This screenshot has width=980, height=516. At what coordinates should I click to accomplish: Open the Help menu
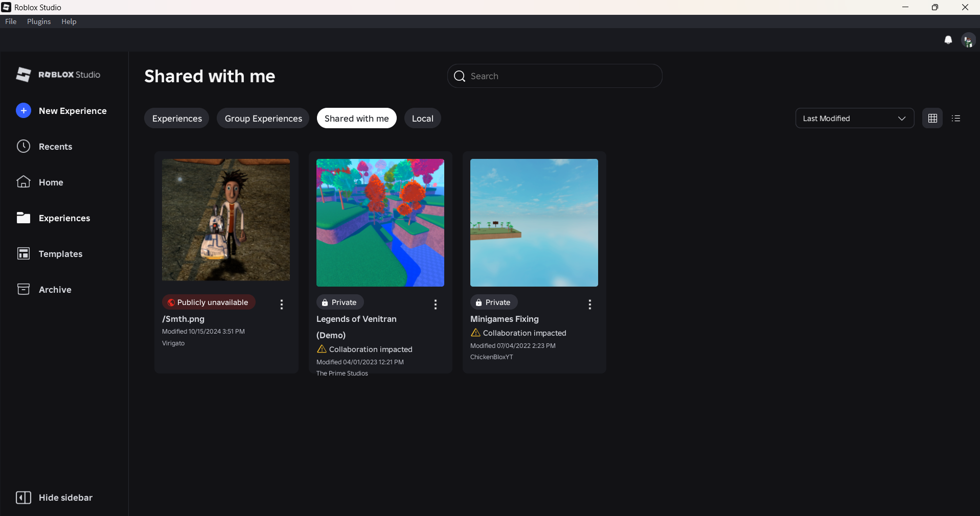(69, 21)
